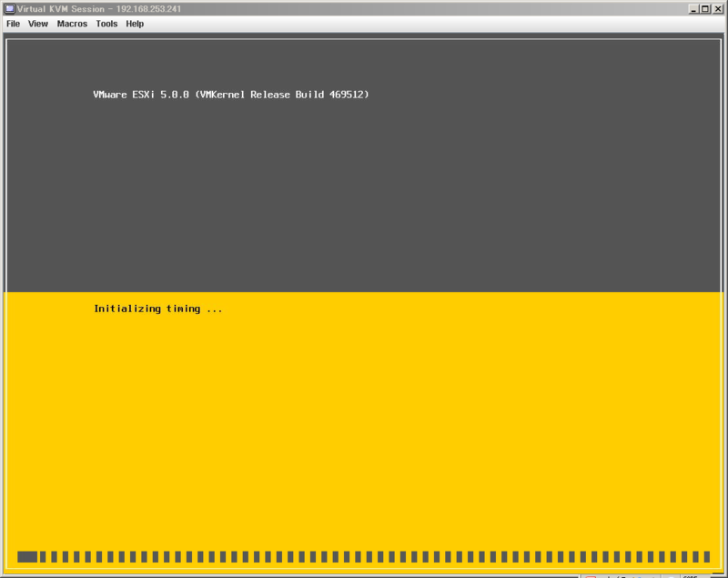Open the View menu

pos(38,24)
